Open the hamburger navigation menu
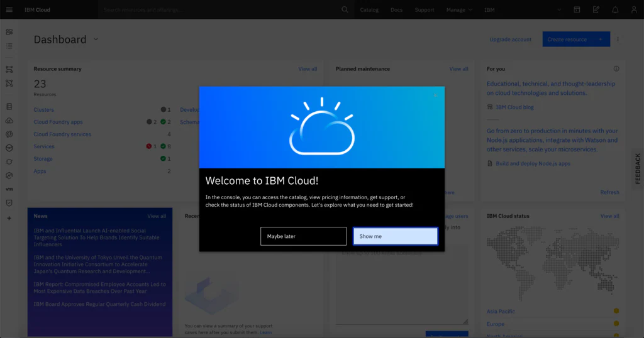The height and width of the screenshot is (338, 644). (9, 9)
